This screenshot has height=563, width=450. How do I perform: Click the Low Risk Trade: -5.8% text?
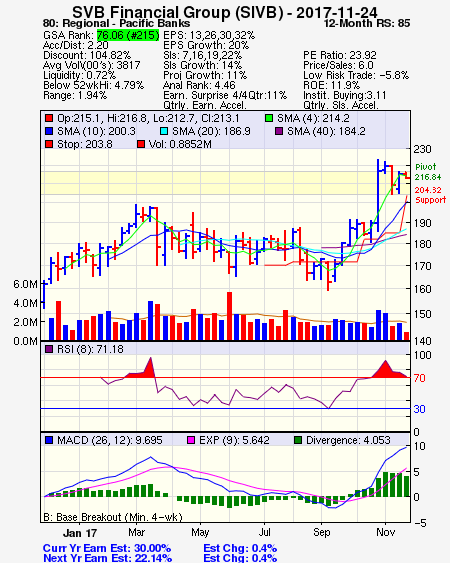pos(356,75)
